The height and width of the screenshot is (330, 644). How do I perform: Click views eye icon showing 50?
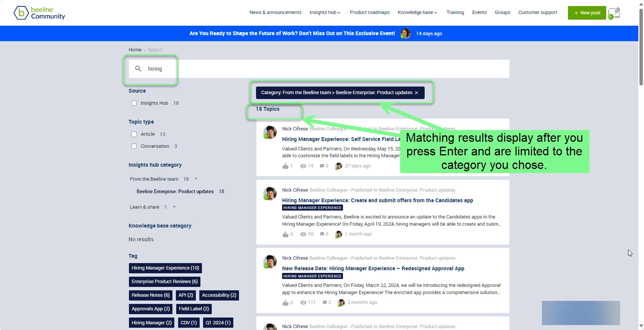[303, 234]
